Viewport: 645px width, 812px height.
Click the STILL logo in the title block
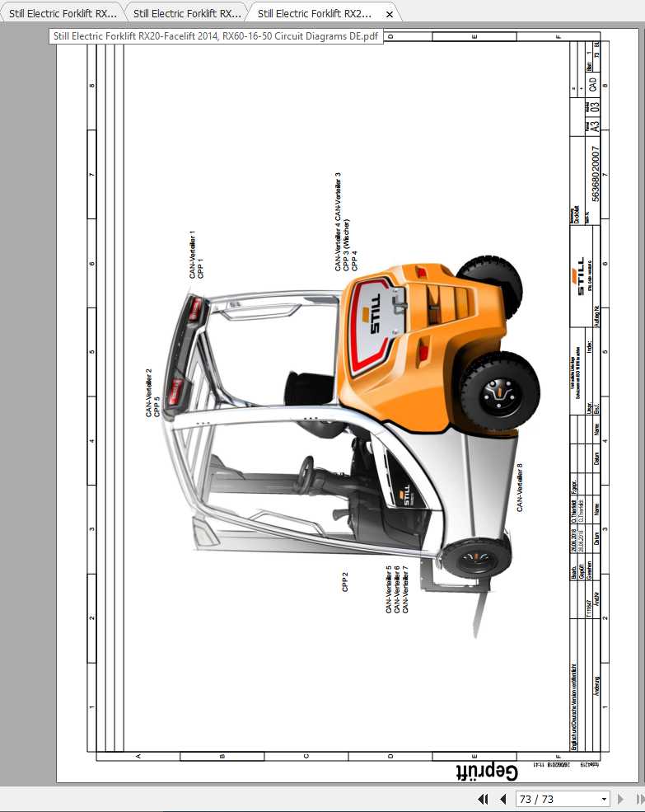click(580, 276)
